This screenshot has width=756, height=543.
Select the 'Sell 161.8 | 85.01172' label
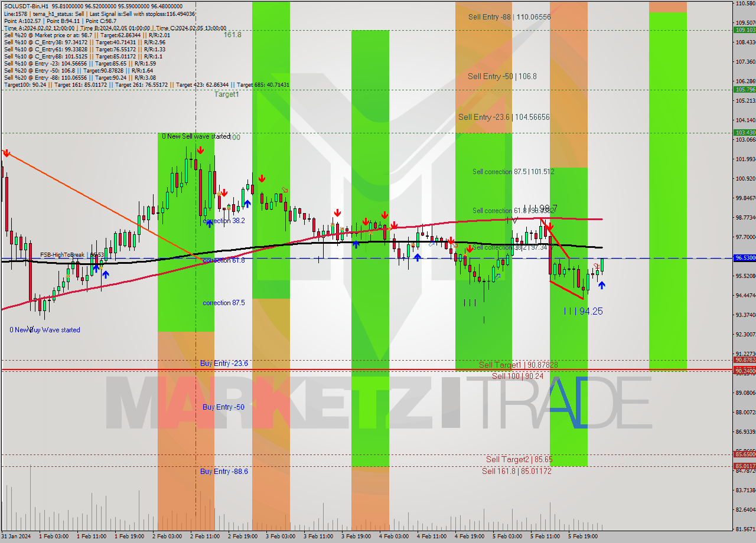[516, 471]
